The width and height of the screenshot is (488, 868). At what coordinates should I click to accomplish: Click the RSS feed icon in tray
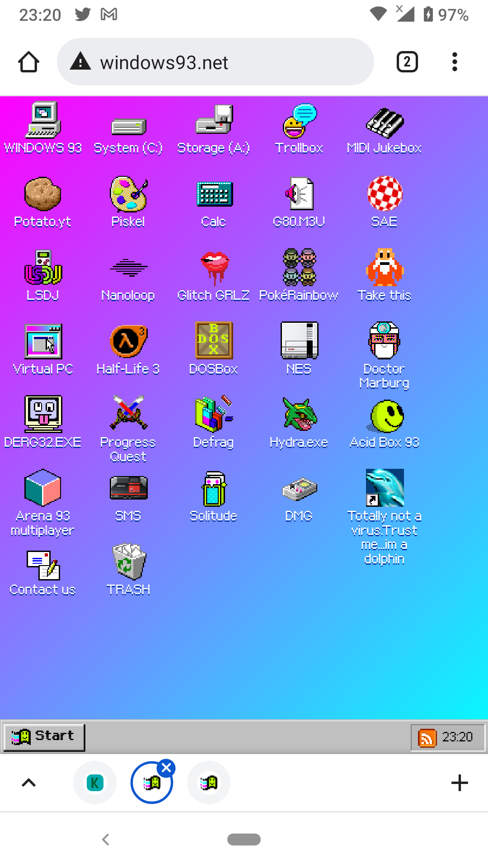click(427, 738)
